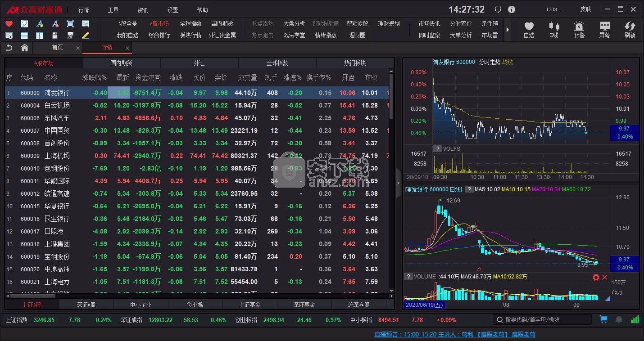Image resolution: width=644 pixels, height=341 pixels.
Task: Open the 皮肤 skin option
Action: point(585,9)
